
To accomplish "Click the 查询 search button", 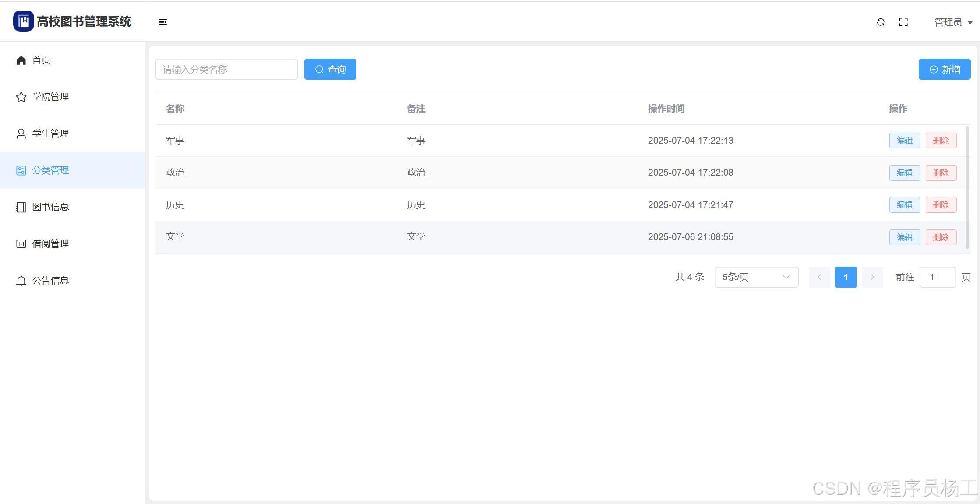I will [330, 69].
